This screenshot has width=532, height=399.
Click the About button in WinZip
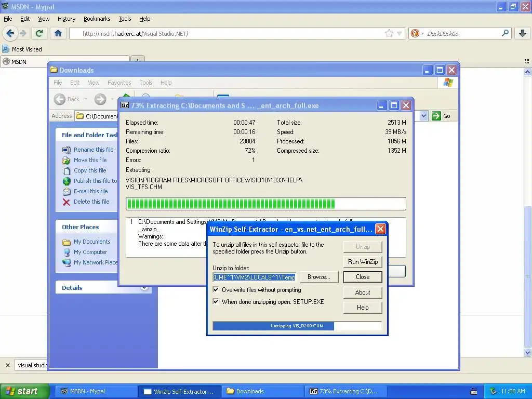click(x=363, y=292)
